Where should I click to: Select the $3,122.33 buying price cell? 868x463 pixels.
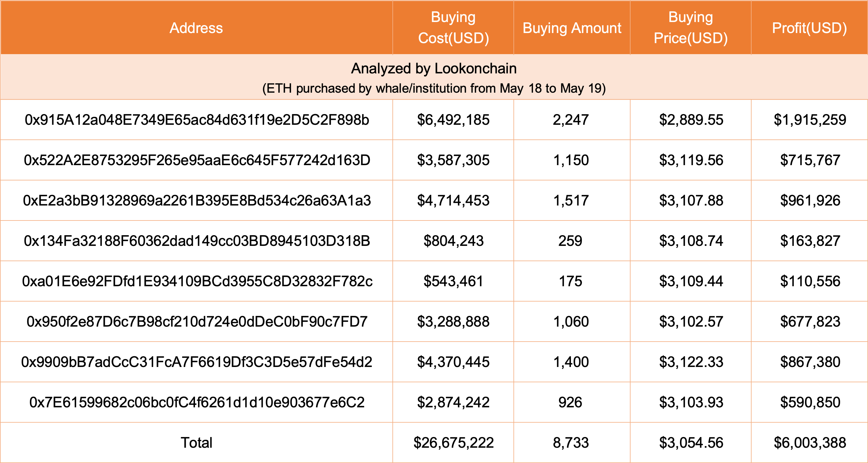point(691,362)
